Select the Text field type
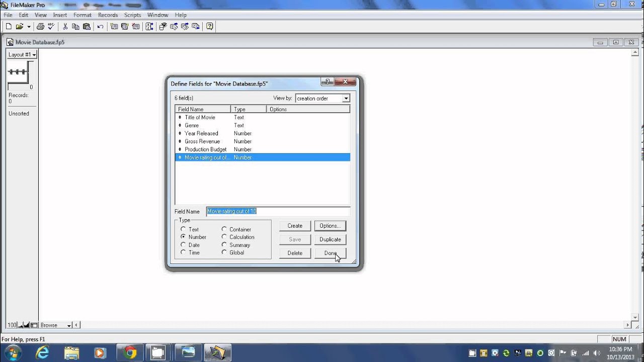 [x=190, y=229]
